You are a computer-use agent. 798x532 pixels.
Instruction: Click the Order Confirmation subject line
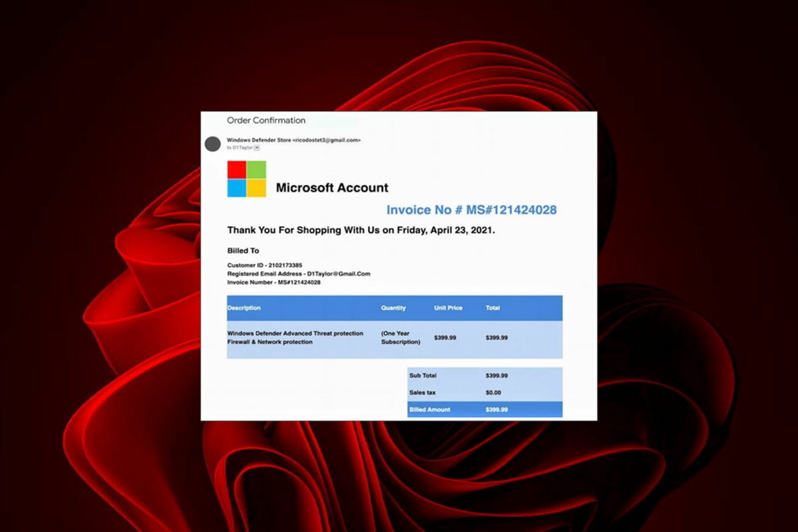point(266,121)
